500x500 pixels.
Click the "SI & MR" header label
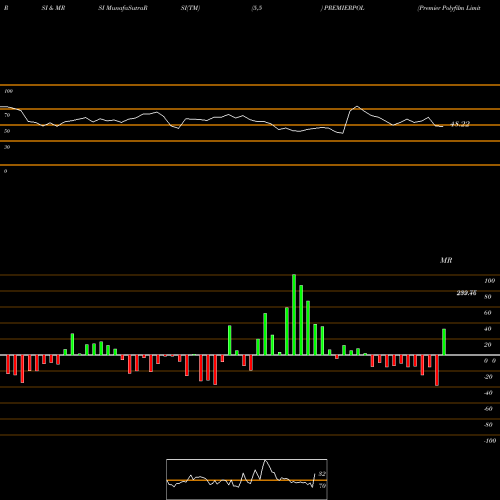(x=53, y=8)
